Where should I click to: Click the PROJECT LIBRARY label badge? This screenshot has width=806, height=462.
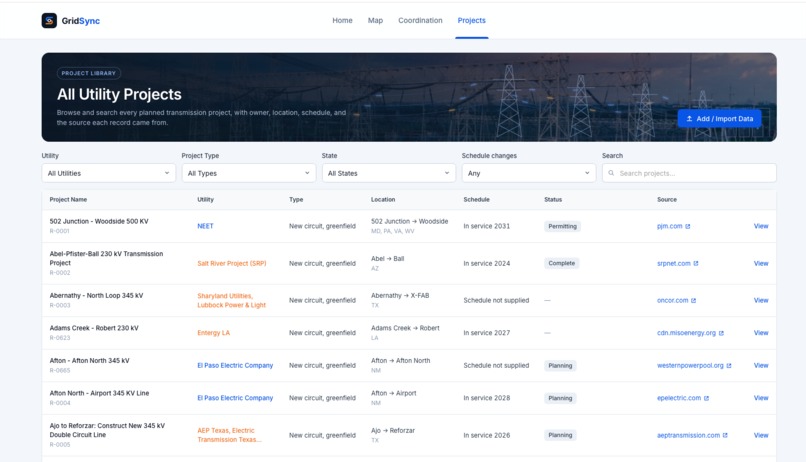[88, 73]
